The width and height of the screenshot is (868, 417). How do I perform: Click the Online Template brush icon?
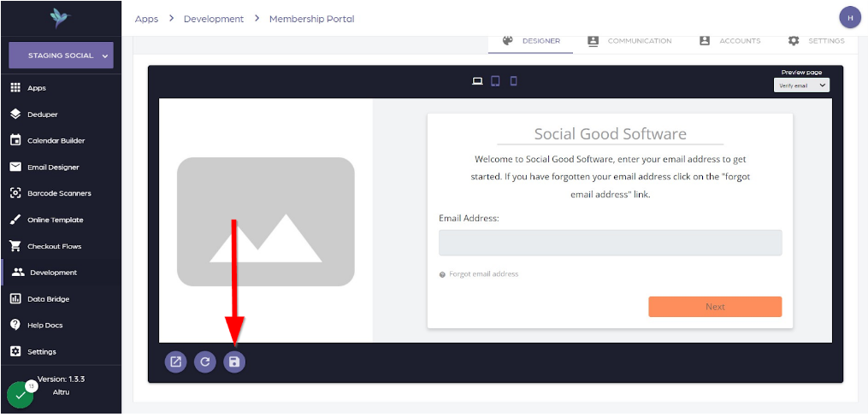15,220
